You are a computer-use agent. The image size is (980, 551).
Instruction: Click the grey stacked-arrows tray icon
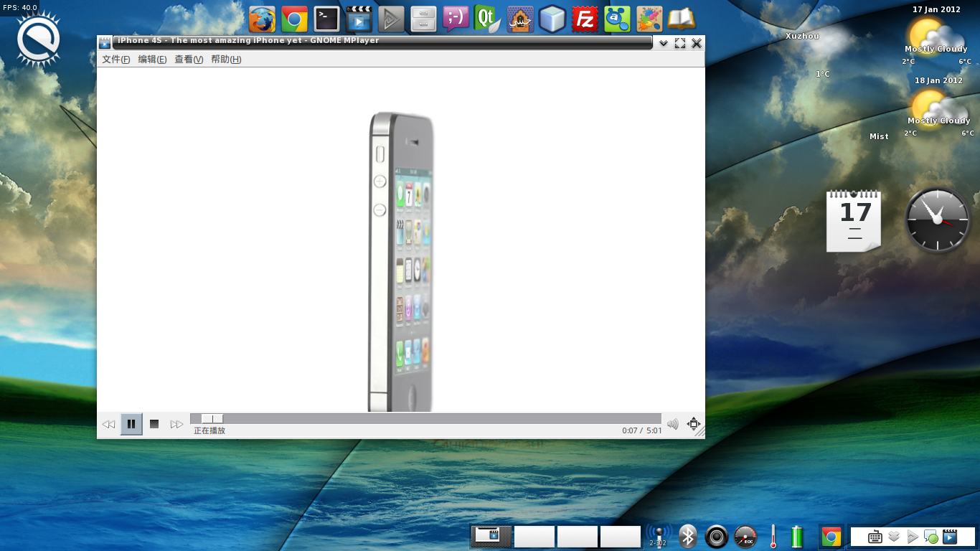coord(894,537)
